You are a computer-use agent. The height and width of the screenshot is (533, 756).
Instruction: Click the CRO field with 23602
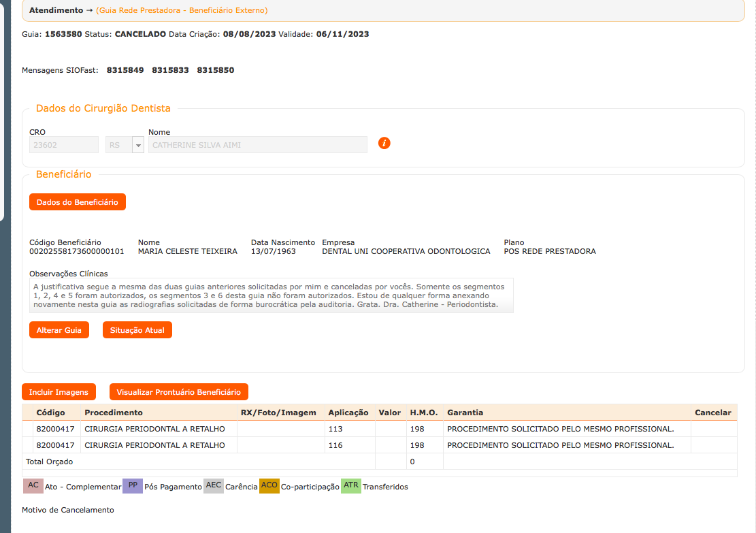pyautogui.click(x=64, y=145)
